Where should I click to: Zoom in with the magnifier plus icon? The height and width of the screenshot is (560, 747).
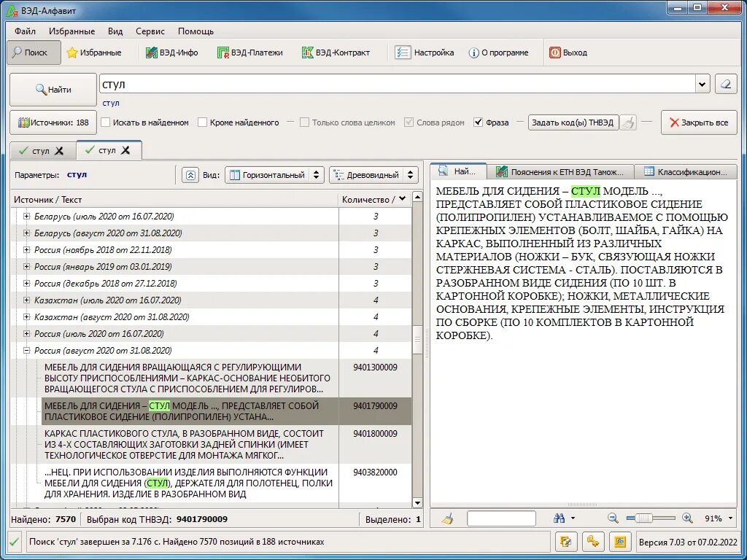687,518
